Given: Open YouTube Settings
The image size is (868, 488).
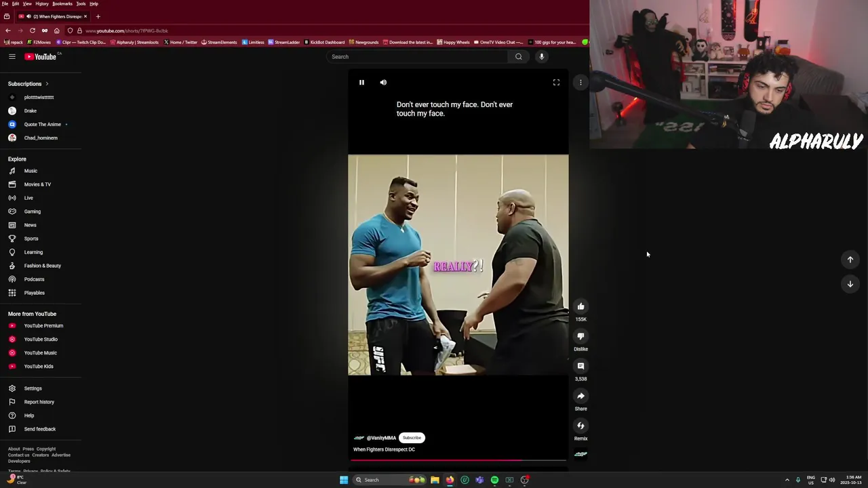Looking at the screenshot, I should point(33,388).
